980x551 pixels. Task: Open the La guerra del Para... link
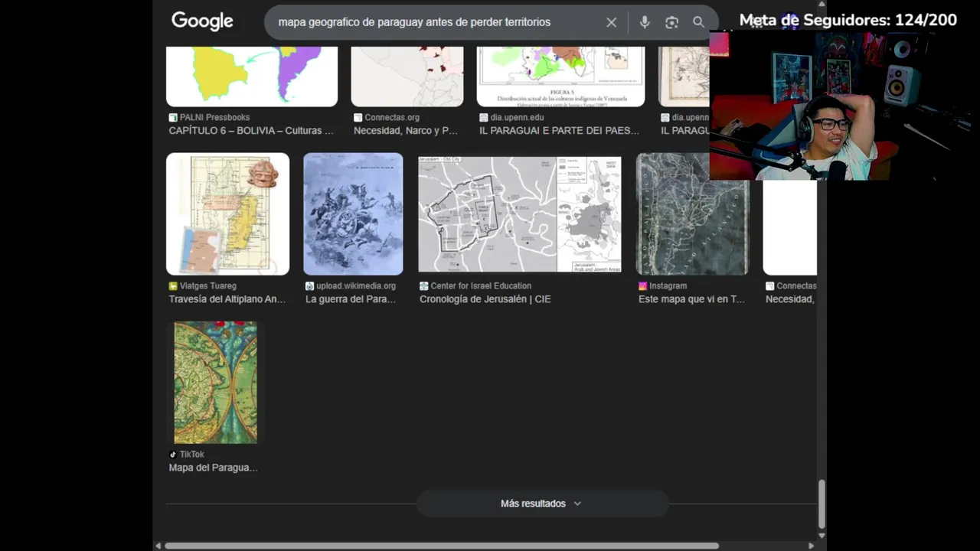tap(351, 299)
